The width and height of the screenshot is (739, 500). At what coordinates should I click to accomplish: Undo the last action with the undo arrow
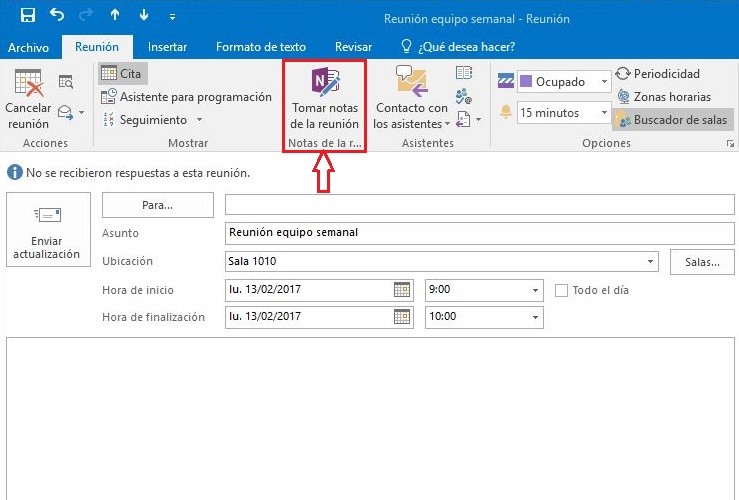(x=57, y=15)
